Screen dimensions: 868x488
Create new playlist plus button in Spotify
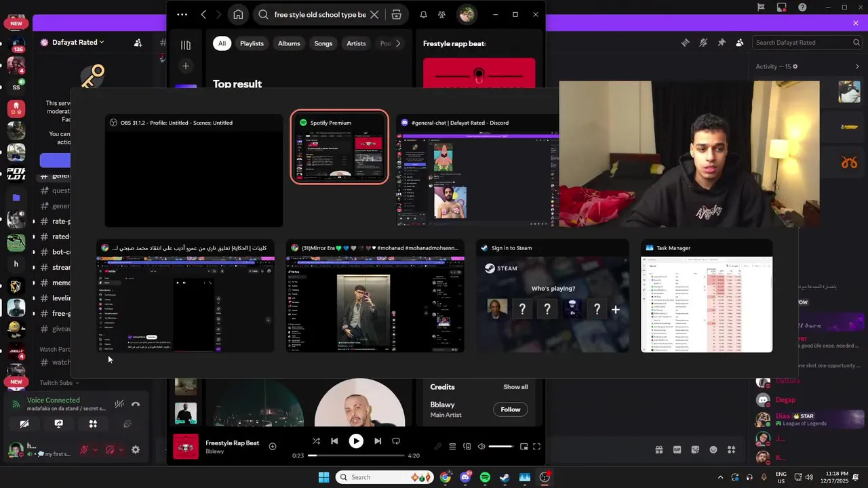point(186,66)
